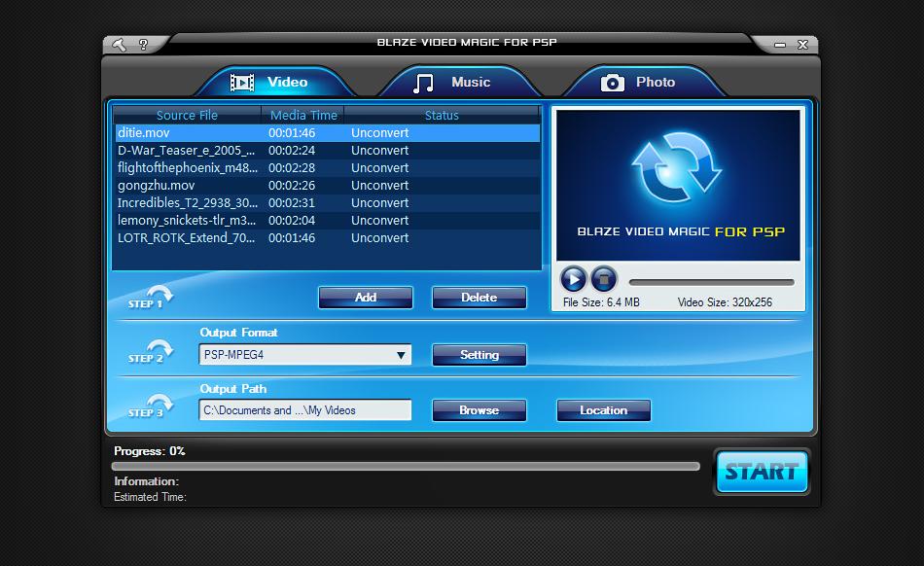
Task: Switch to the Music tab
Action: (x=470, y=83)
